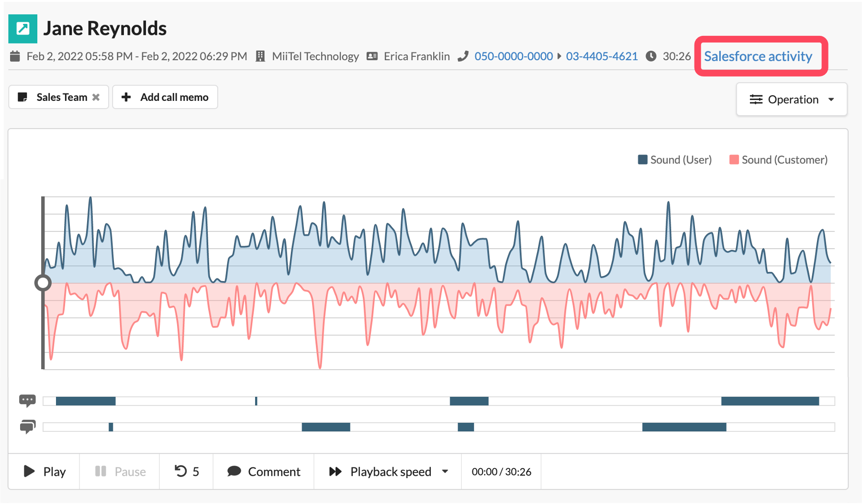Viewport: 862px width, 504px height.
Task: Select the sliders icon in the Operation button
Action: pyautogui.click(x=756, y=99)
